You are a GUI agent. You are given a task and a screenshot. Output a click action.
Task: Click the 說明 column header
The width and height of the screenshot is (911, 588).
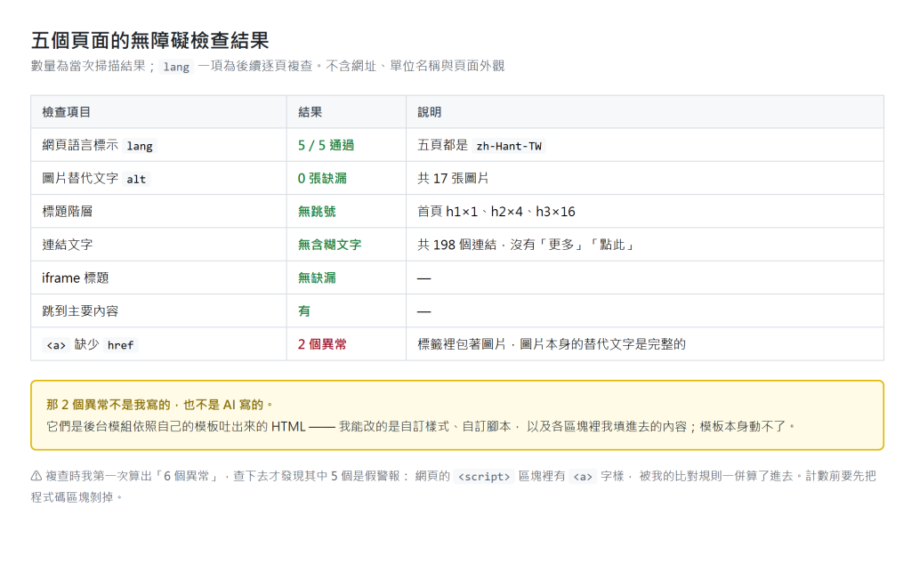(x=430, y=112)
